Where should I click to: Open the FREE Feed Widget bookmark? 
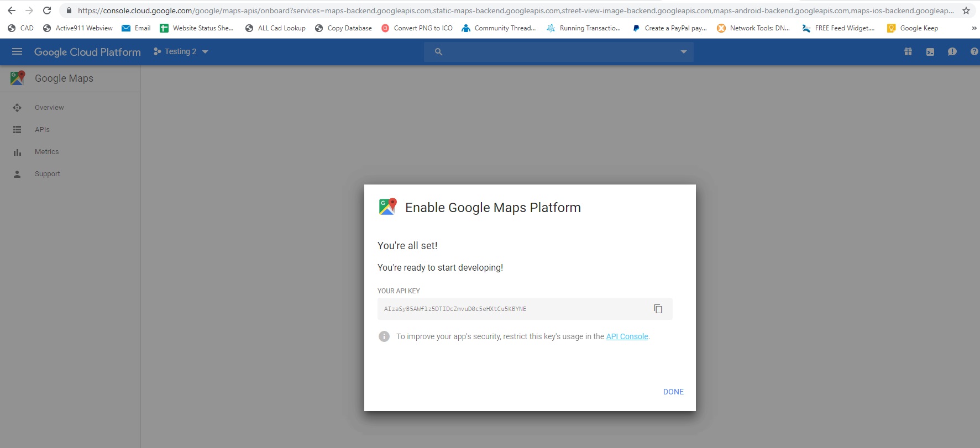point(838,28)
